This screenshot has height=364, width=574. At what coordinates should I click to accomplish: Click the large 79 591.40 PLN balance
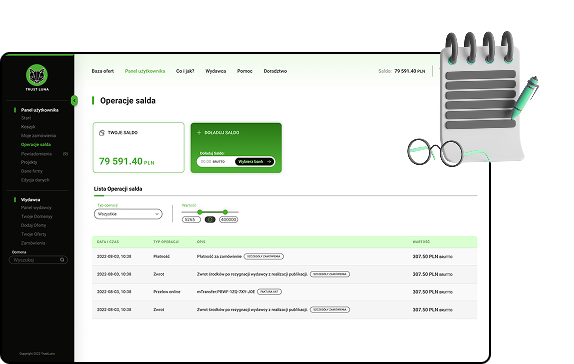point(127,161)
